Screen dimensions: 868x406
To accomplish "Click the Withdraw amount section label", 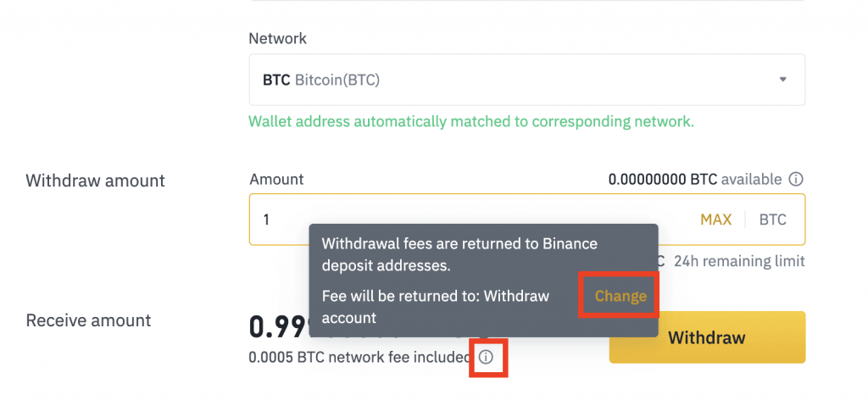I will [x=95, y=181].
